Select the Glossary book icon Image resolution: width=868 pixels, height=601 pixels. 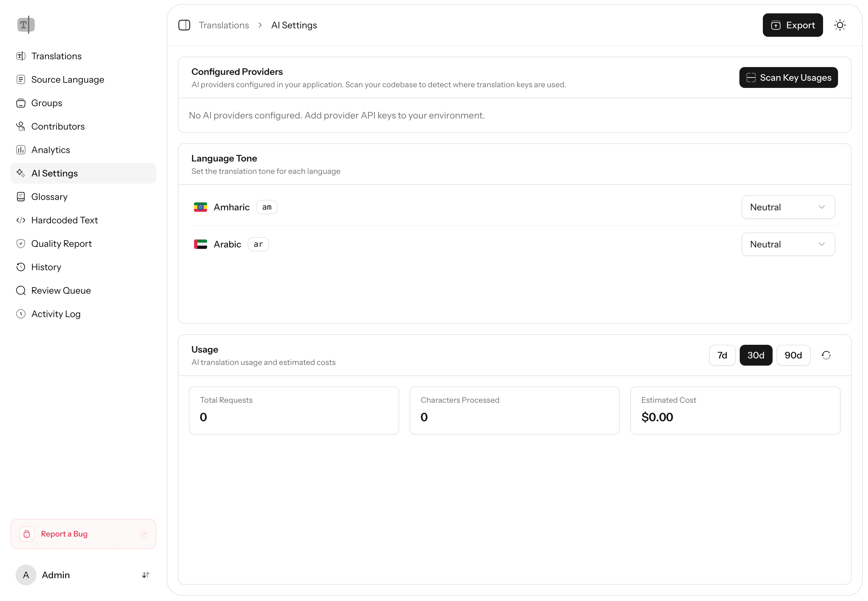tap(21, 196)
